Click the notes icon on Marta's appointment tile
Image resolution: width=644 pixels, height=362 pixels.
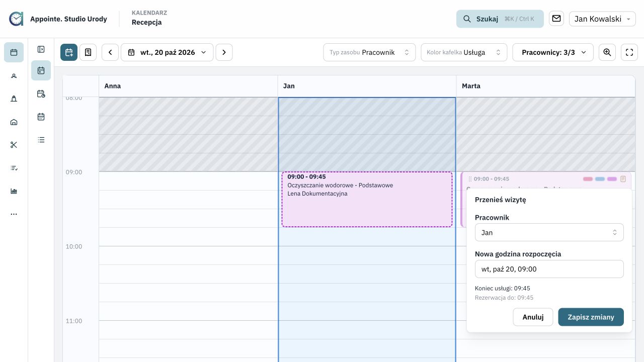(623, 179)
